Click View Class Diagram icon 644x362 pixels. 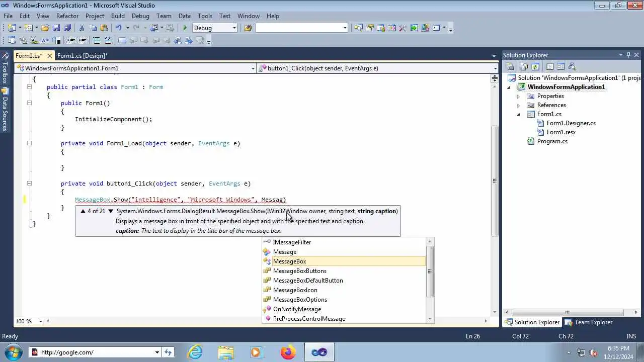click(x=572, y=66)
